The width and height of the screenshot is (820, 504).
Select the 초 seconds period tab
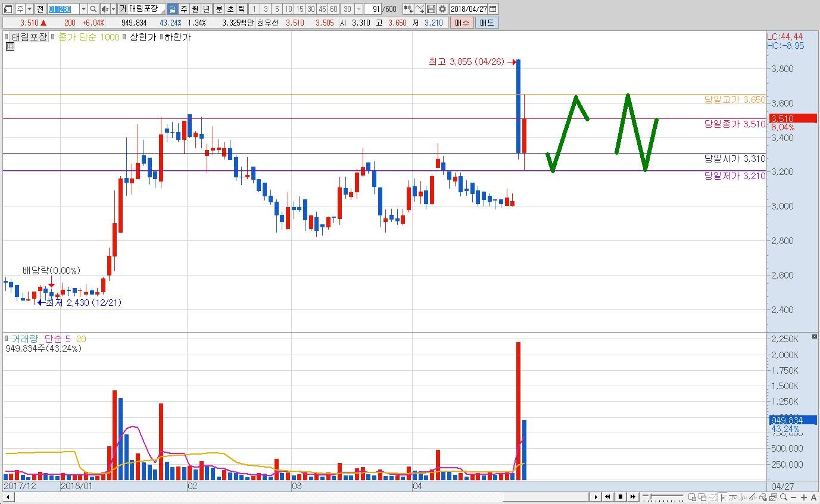tap(230, 9)
